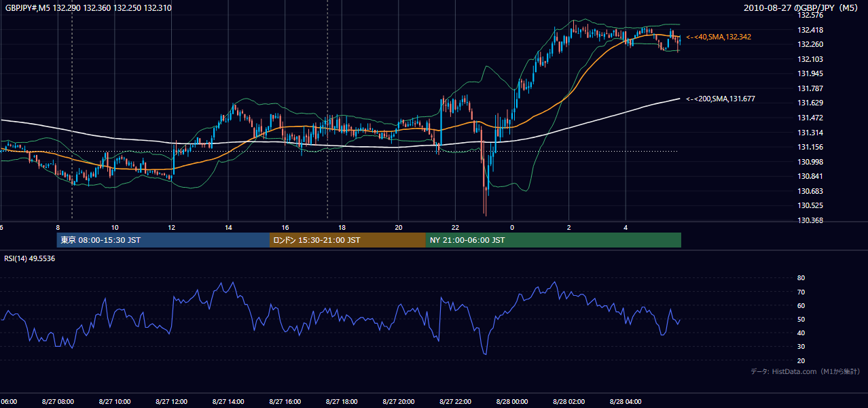868x408 pixels.
Task: Click the RSI(14) 49.5536 indicator label
Action: 30,258
